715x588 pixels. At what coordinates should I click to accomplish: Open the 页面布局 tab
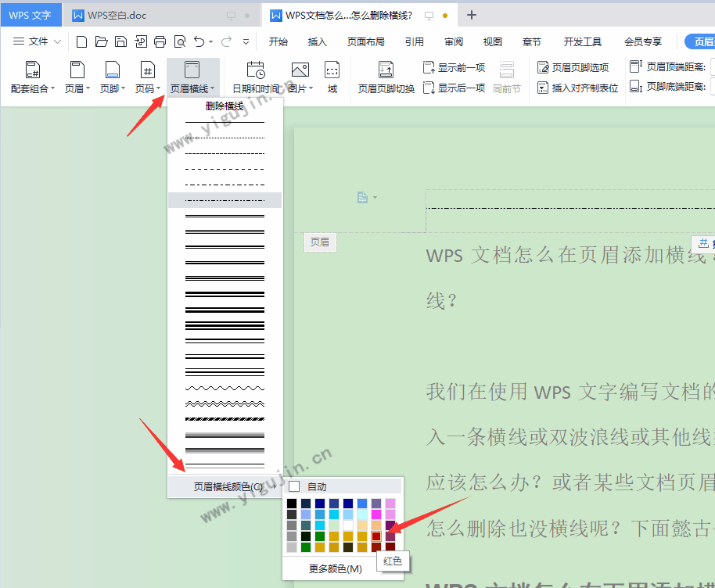[x=365, y=42]
